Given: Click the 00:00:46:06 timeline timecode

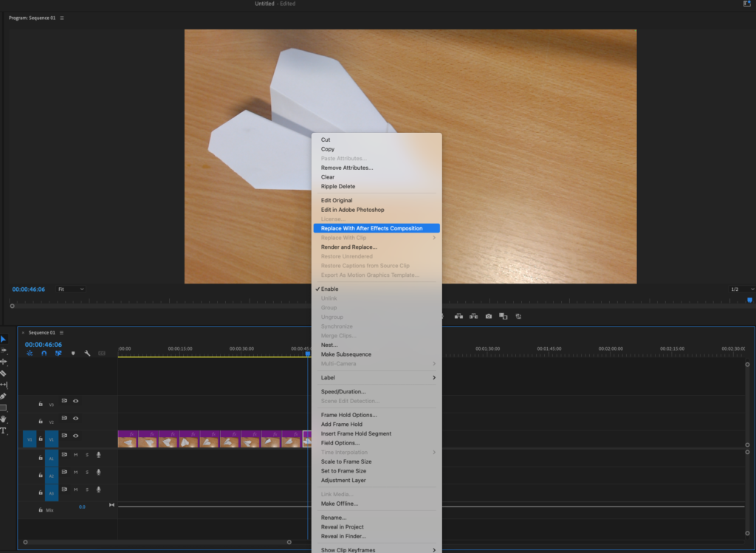Looking at the screenshot, I should [44, 344].
